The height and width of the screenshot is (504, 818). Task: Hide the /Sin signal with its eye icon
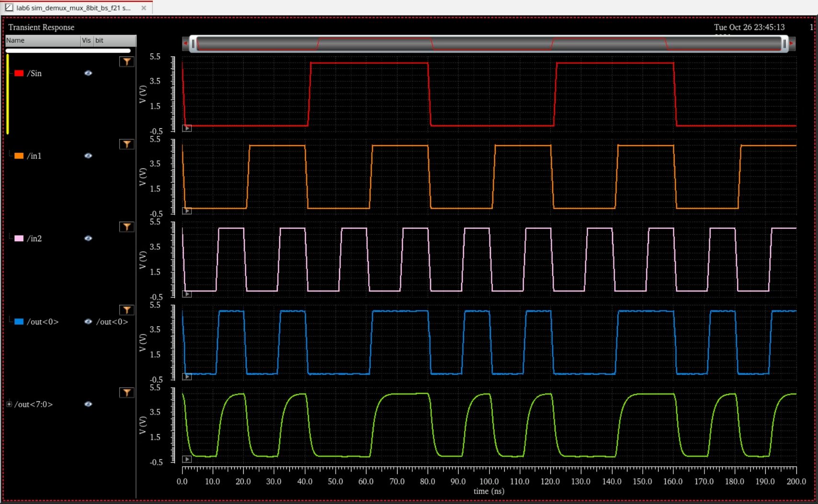point(88,73)
